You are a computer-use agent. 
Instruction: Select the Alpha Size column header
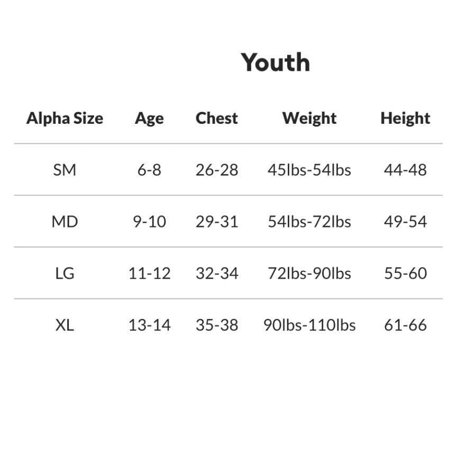point(65,118)
